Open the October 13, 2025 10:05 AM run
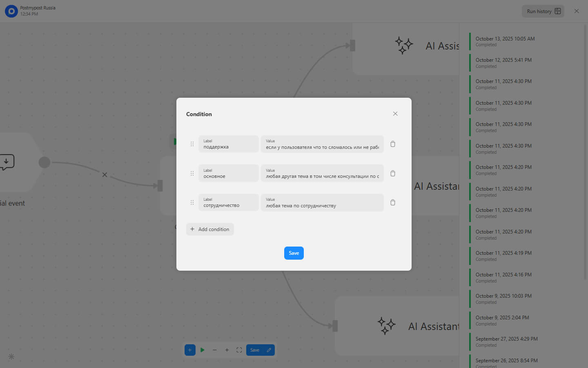Image resolution: width=588 pixels, height=368 pixels. (x=505, y=41)
